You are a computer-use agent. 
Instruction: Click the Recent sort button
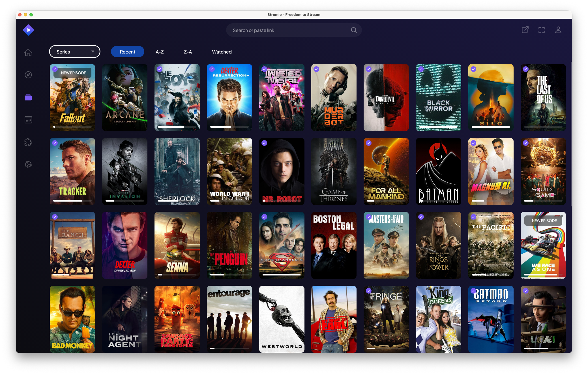[127, 52]
